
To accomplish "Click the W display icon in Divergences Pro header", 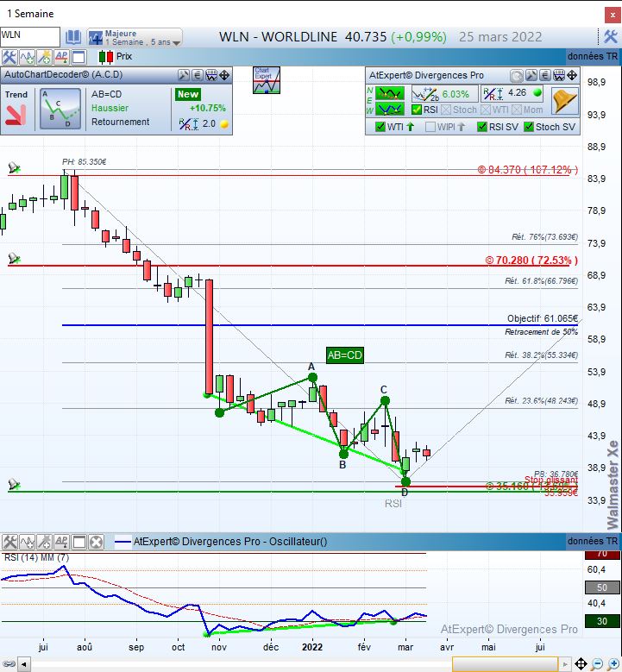I will (558, 76).
